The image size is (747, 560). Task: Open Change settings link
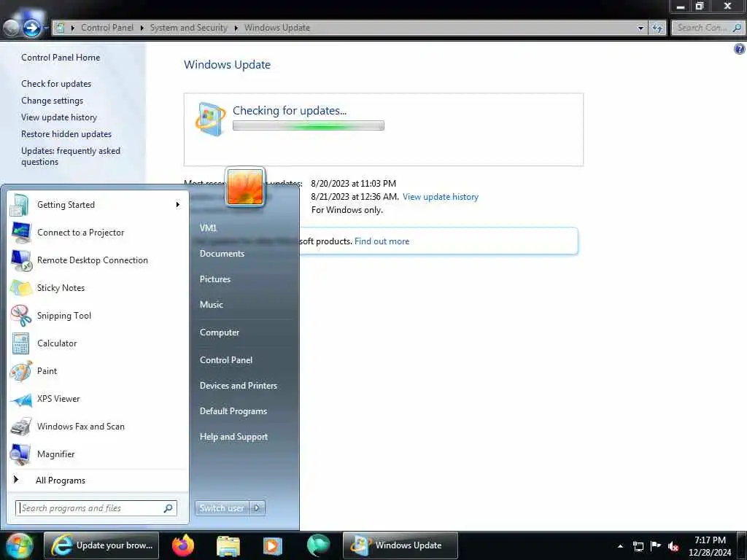pyautogui.click(x=52, y=101)
